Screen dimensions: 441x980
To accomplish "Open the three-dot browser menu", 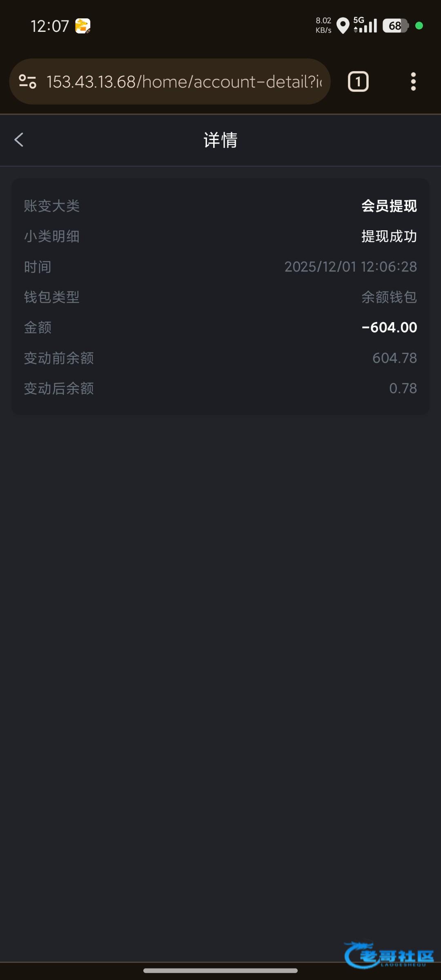I will [413, 82].
